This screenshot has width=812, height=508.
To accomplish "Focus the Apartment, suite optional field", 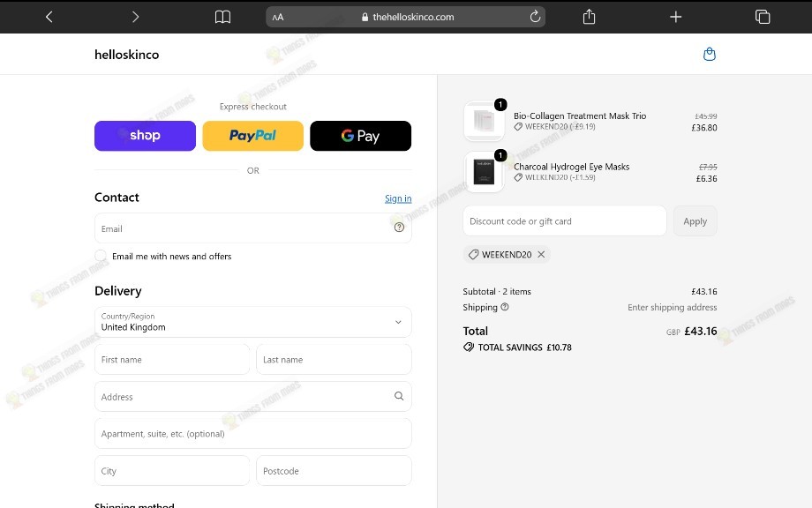I will pyautogui.click(x=253, y=434).
